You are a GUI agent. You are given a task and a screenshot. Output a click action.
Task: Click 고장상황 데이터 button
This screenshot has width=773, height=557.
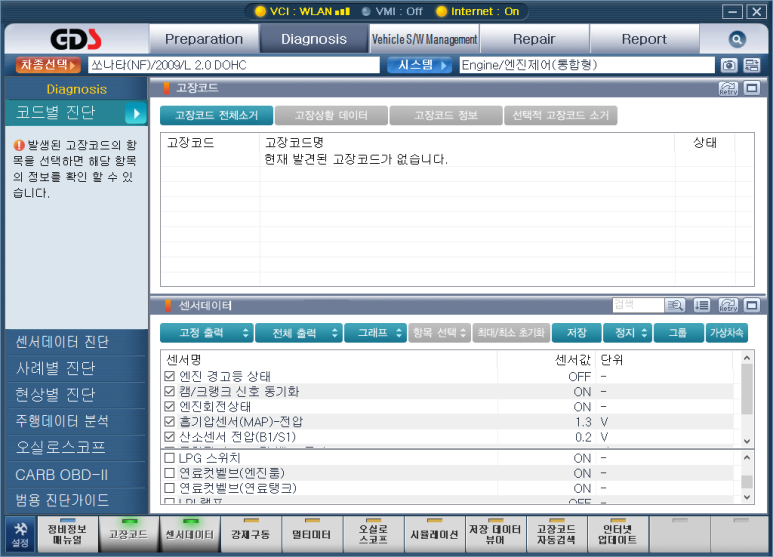331,115
